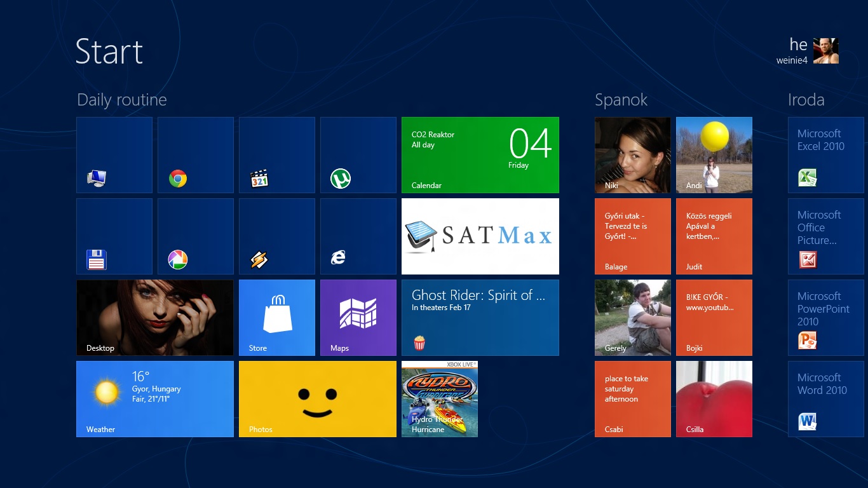Screen dimensions: 868x488
Task: Click the 16° temperature reading
Action: pos(141,376)
